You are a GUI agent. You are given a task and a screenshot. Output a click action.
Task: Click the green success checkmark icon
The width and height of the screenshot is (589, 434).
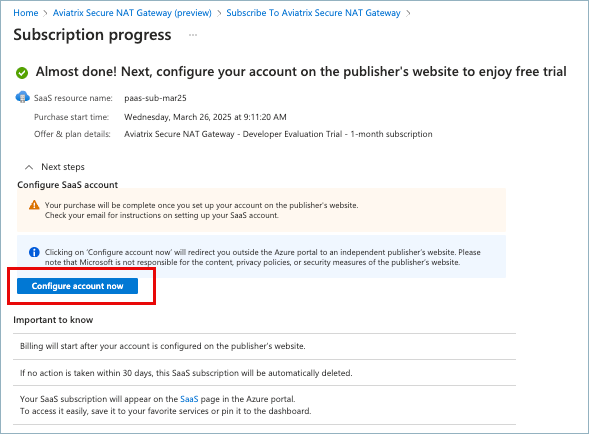22,73
